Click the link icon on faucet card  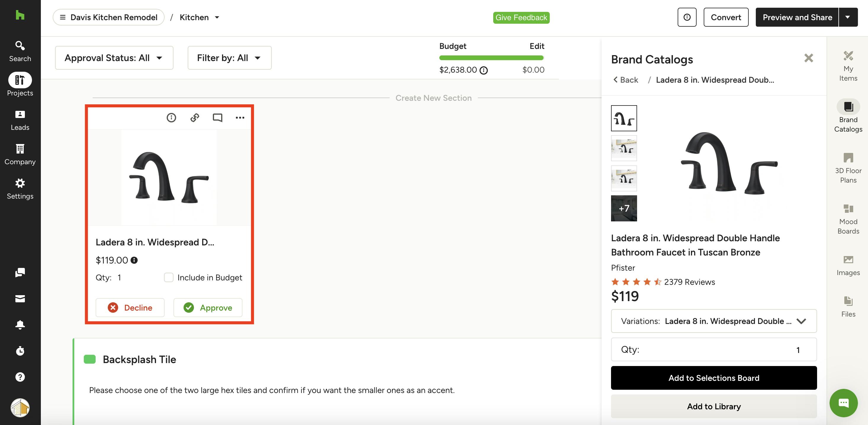pos(195,117)
